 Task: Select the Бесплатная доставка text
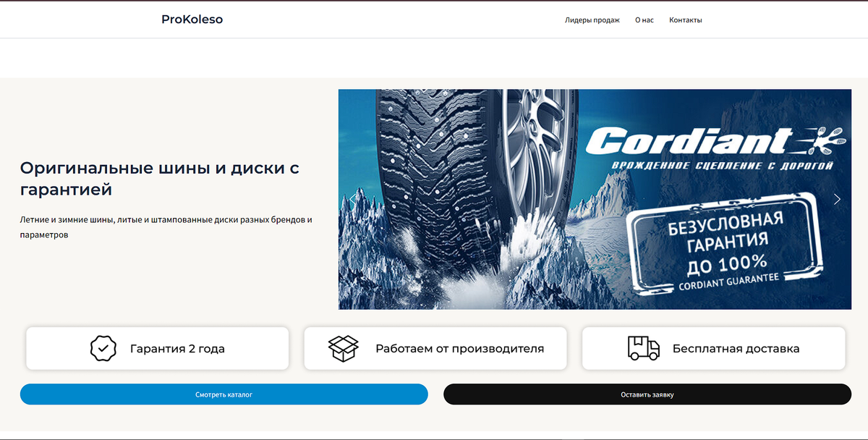tap(736, 349)
